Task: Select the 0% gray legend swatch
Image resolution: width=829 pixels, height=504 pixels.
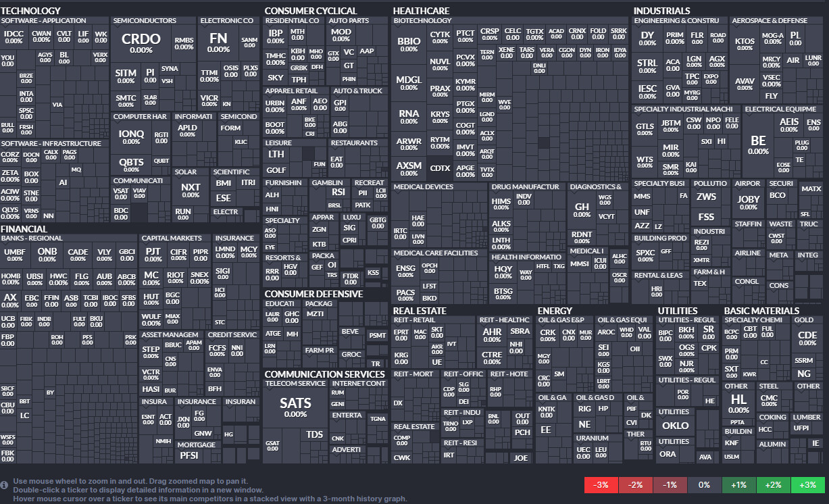Action: point(704,485)
